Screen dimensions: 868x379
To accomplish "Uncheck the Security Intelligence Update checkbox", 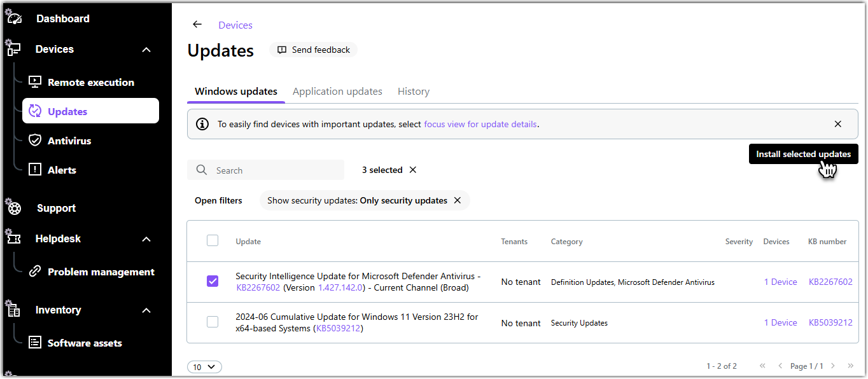I will (x=213, y=281).
